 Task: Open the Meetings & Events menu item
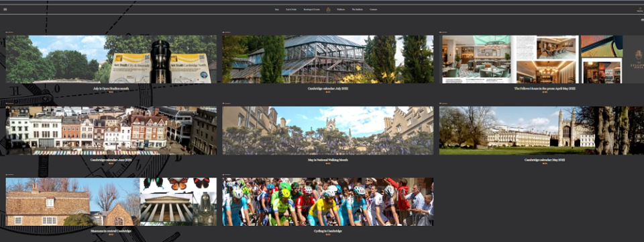click(312, 9)
